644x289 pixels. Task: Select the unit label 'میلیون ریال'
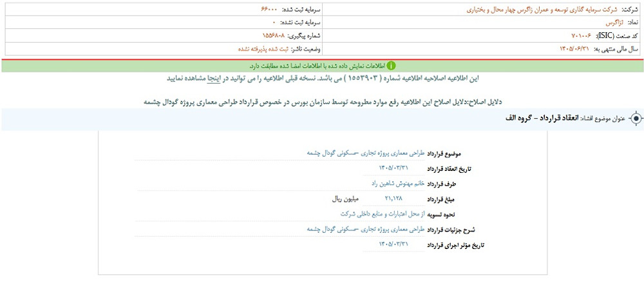click(345, 199)
